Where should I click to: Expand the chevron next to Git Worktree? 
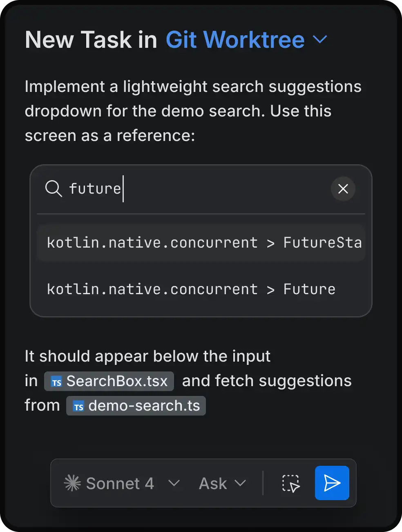[x=320, y=39]
